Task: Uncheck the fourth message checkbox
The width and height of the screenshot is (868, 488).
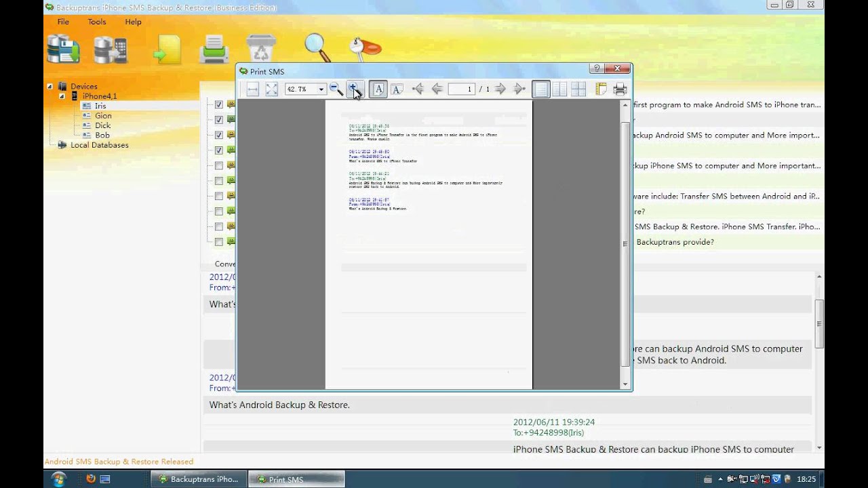Action: (219, 150)
